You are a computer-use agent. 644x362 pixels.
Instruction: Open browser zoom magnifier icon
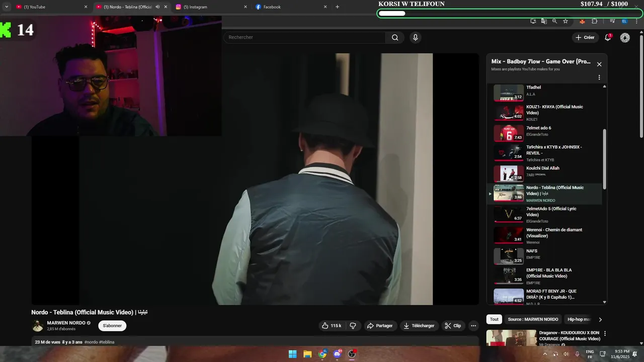554,21
